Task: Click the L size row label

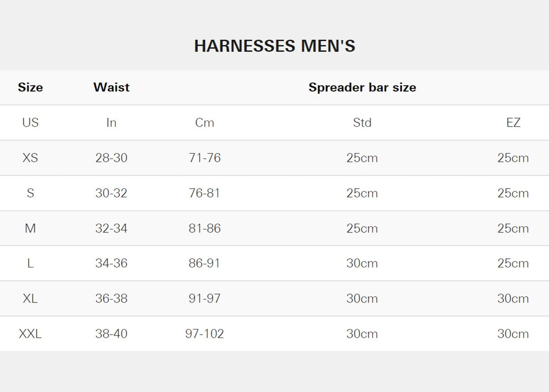Action: [x=30, y=263]
